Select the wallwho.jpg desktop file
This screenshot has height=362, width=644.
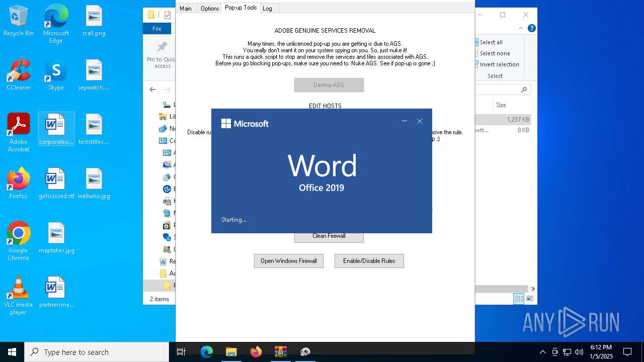94,184
